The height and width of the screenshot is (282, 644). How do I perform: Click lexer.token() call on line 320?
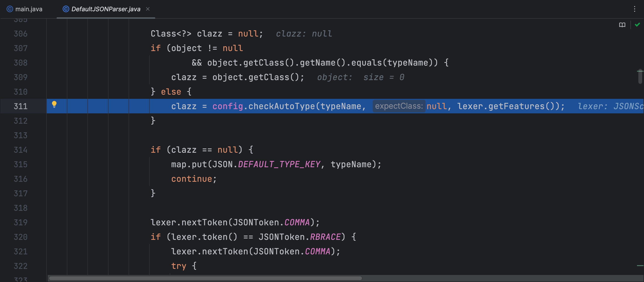coord(205,237)
